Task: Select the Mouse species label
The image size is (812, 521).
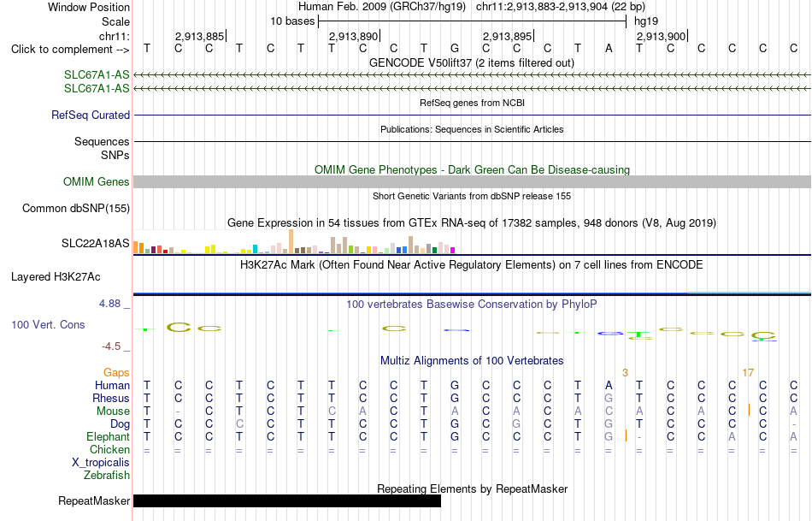Action: click(113, 411)
